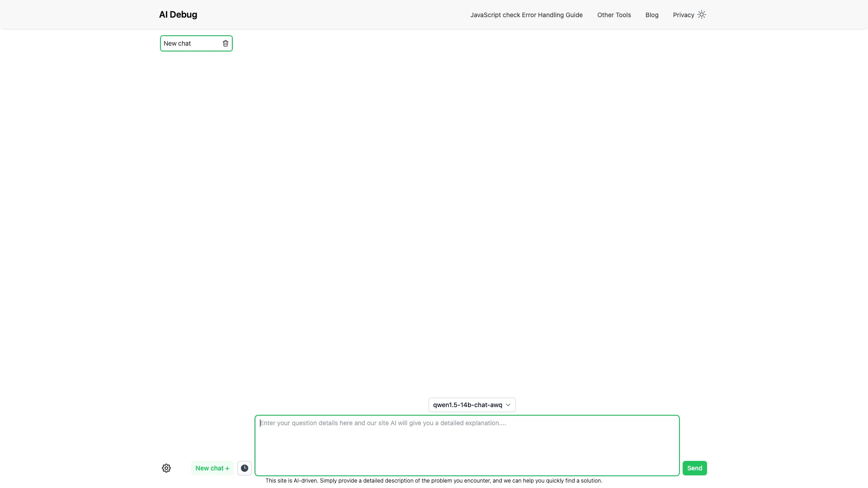Enable or disable the chat history toggle
The image size is (868, 488).
[x=245, y=468]
